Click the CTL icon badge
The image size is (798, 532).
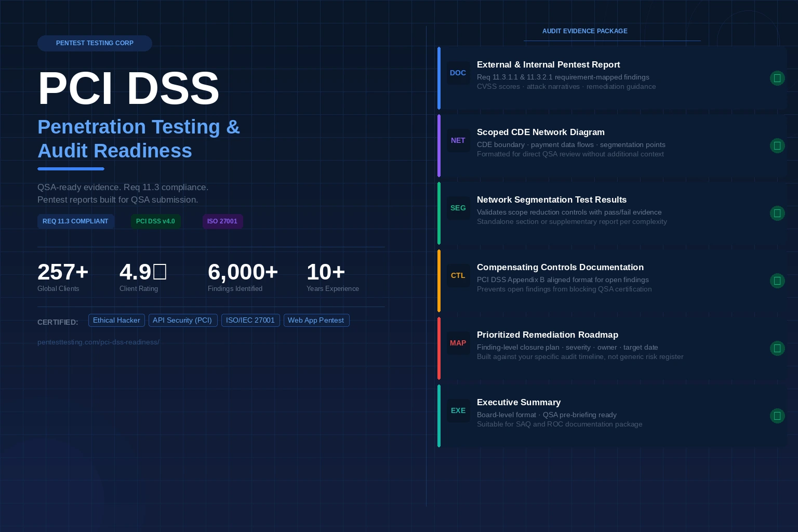coord(458,275)
